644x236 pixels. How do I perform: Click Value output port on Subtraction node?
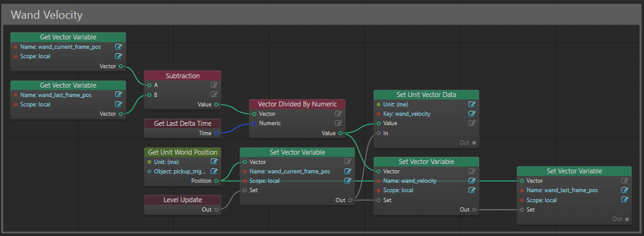pyautogui.click(x=216, y=105)
